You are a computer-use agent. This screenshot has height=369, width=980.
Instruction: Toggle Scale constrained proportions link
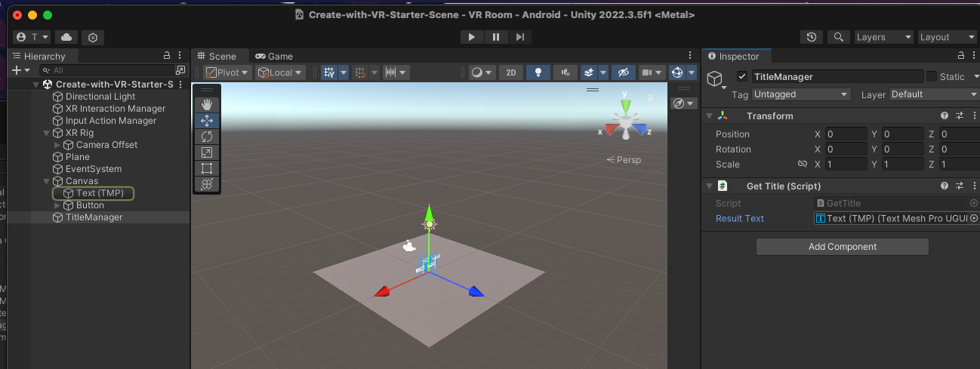pyautogui.click(x=803, y=164)
